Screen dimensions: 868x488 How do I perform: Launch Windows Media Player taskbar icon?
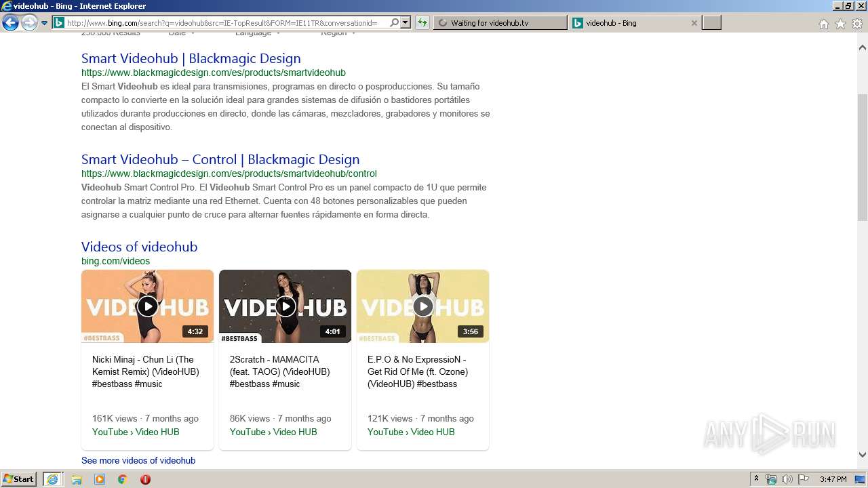(x=100, y=479)
